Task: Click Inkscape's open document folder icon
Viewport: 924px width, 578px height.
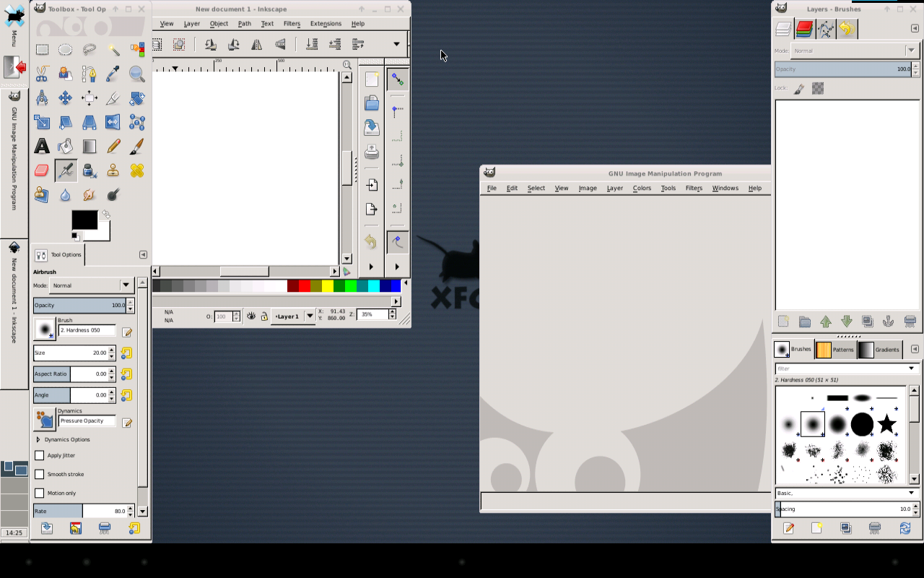Action: (x=372, y=103)
